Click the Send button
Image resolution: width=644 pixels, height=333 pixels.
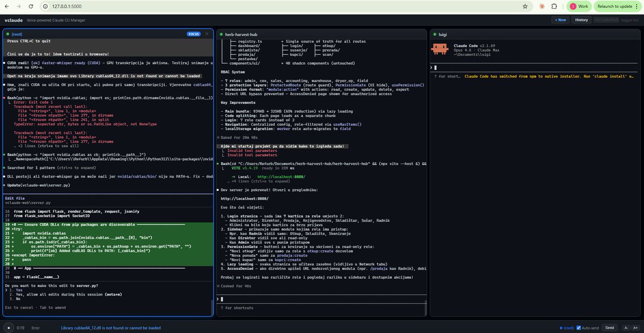[609, 328]
